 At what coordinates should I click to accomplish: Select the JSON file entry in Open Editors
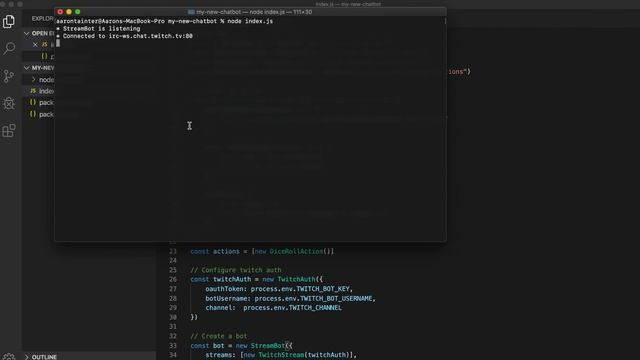(x=47, y=56)
